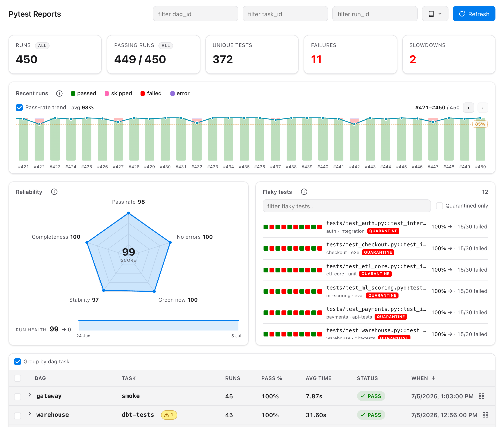Select run bar #432

click(x=197, y=139)
